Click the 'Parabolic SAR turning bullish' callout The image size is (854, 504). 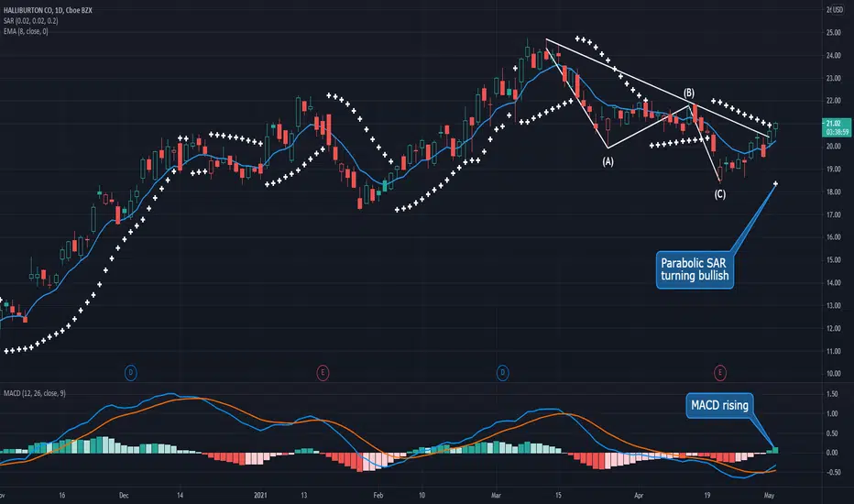pos(695,269)
